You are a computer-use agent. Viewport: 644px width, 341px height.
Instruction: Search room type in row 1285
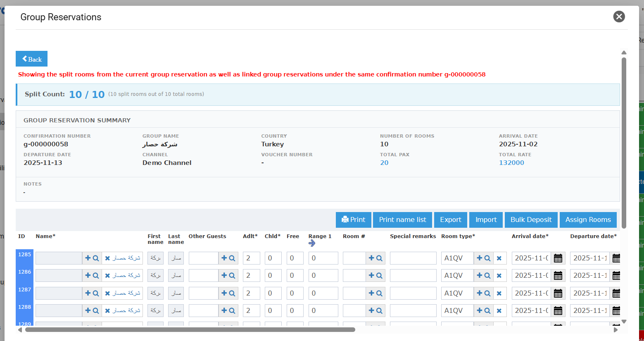487,258
